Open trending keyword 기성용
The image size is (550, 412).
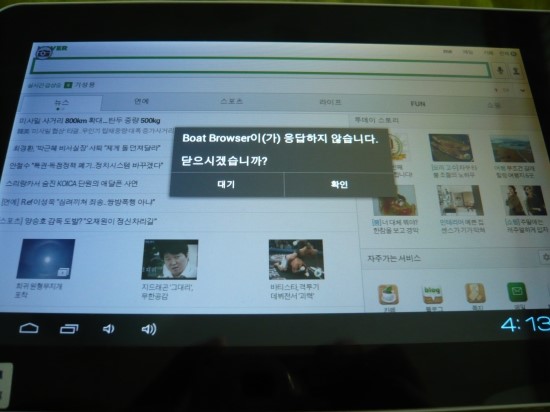coord(85,85)
